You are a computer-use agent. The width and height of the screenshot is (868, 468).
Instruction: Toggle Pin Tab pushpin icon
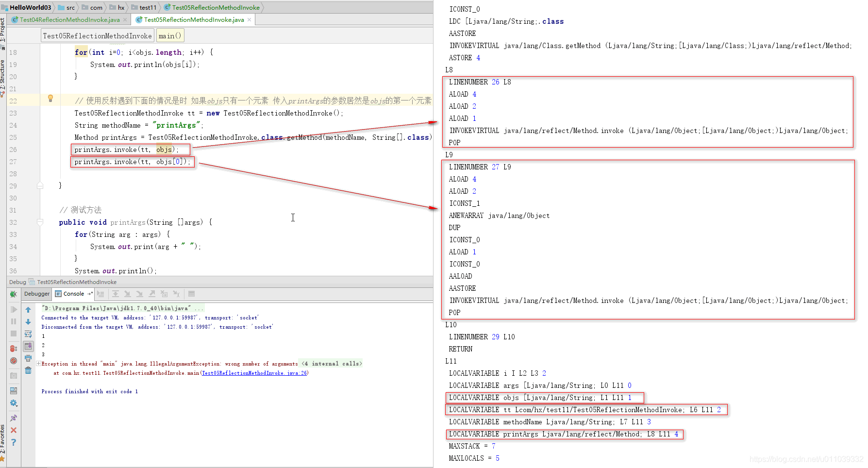[14, 418]
